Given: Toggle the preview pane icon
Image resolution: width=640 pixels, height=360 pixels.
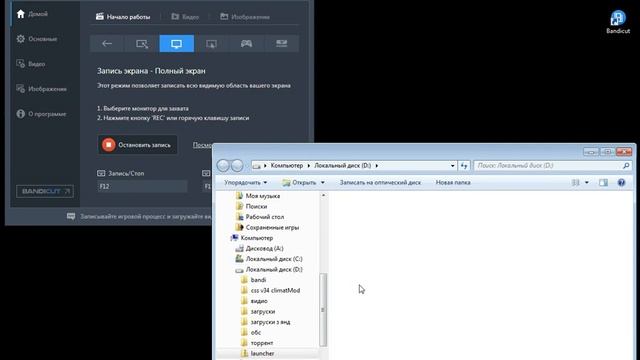Looking at the screenshot, I should [x=603, y=182].
